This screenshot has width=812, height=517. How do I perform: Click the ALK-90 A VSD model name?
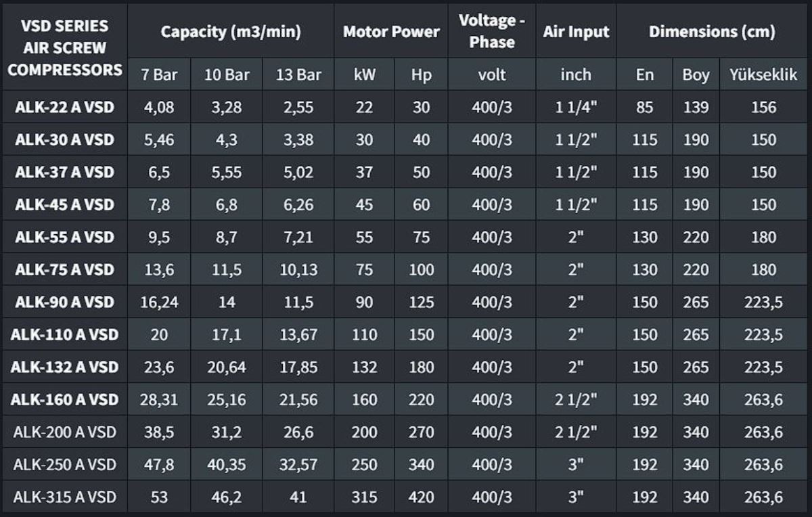point(65,302)
